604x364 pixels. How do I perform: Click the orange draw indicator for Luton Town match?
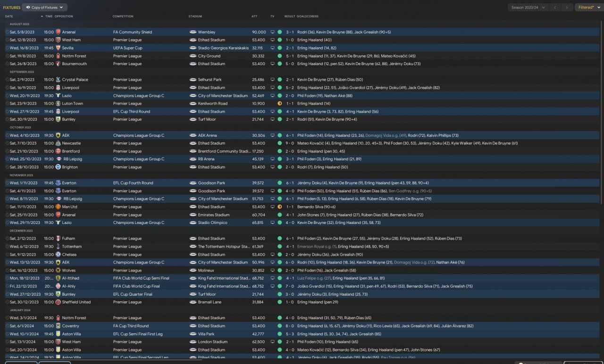280,104
